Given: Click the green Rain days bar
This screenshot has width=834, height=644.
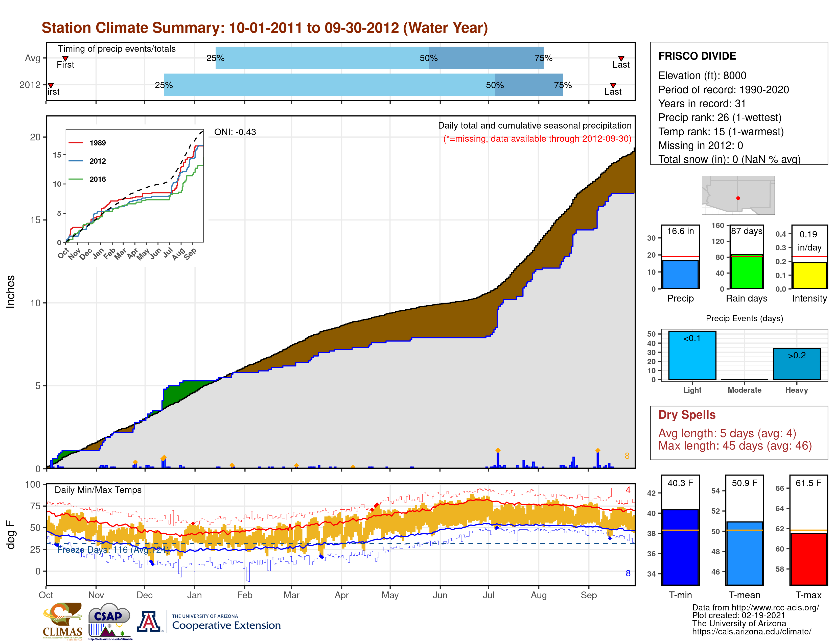Looking at the screenshot, I should tap(747, 271).
